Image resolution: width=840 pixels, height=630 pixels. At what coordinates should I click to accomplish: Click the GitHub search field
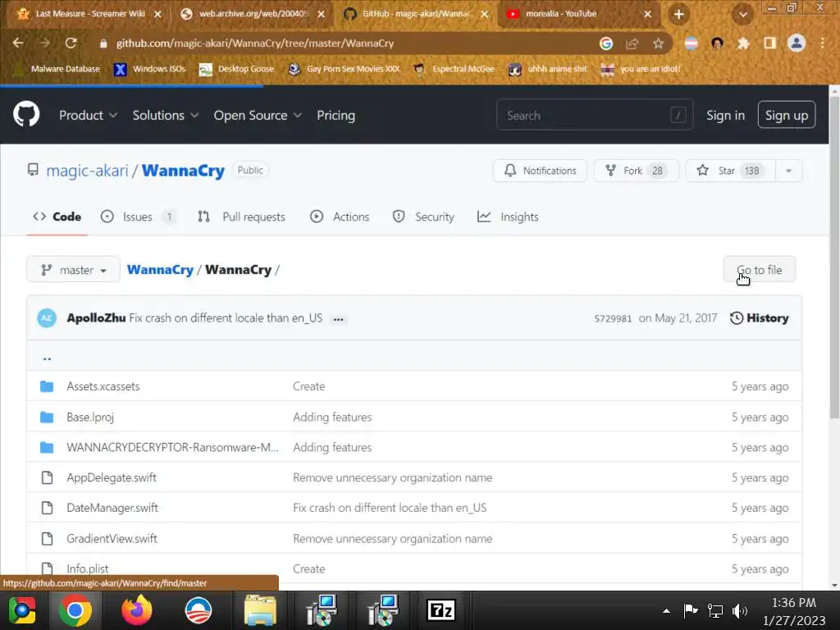(595, 115)
